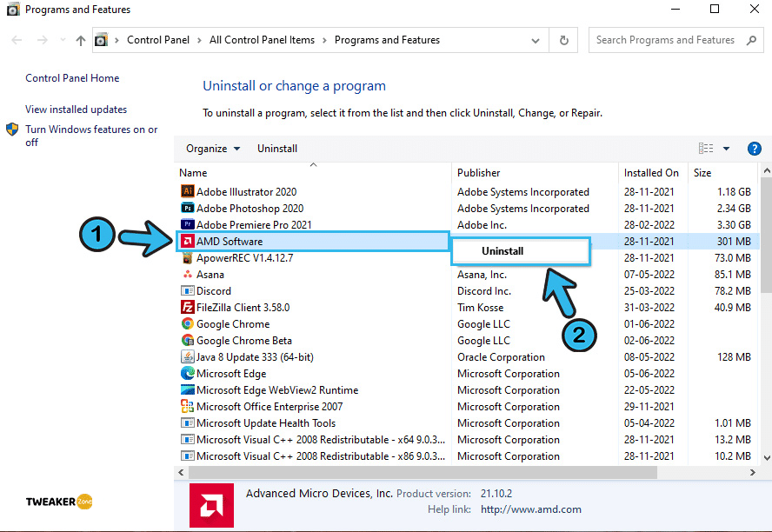The width and height of the screenshot is (772, 532).
Task: Select Java 8 Update 333 (64-bit) name
Action: point(255,356)
